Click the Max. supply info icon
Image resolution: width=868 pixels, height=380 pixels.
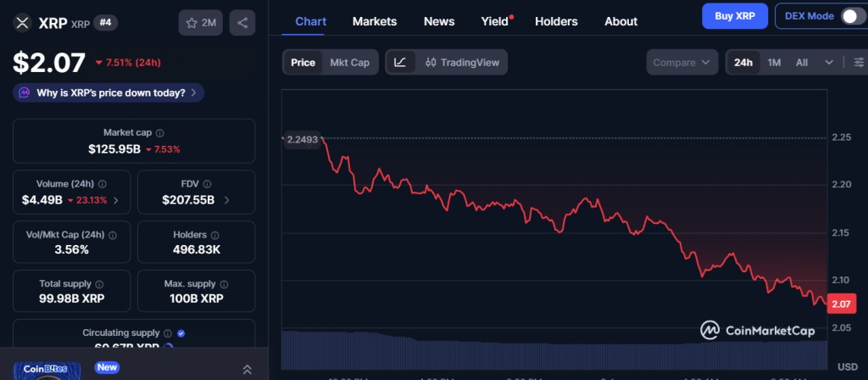pyautogui.click(x=224, y=284)
